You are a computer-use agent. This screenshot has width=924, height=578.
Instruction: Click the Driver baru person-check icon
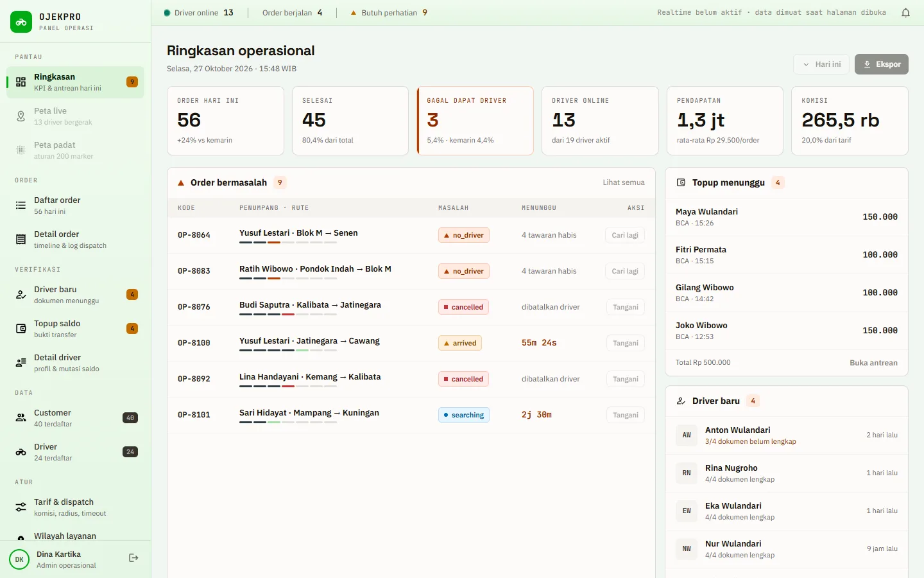click(x=21, y=295)
